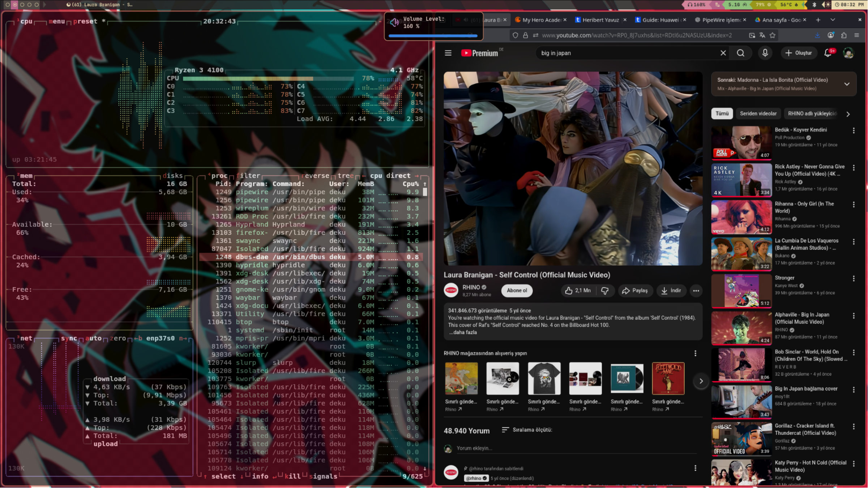Screen dimensions: 868x488
Task: Open YouTube notifications bell
Action: coord(828,53)
